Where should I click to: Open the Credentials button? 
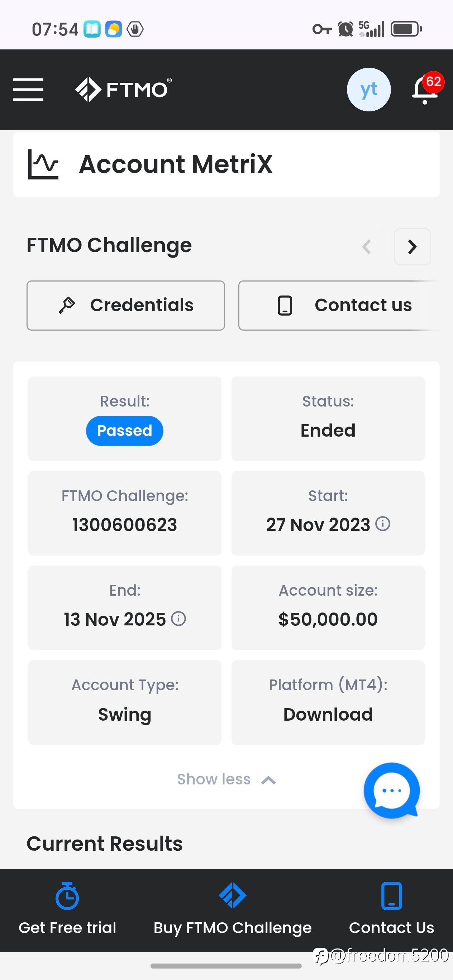(126, 306)
